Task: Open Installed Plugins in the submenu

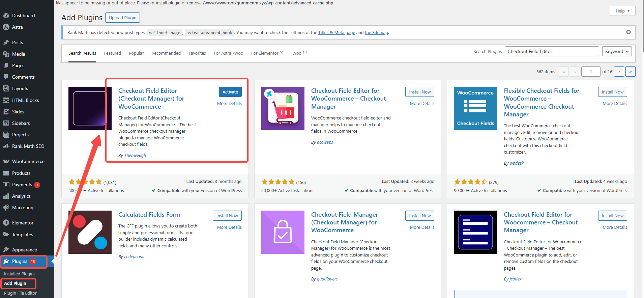Action: 20,274
